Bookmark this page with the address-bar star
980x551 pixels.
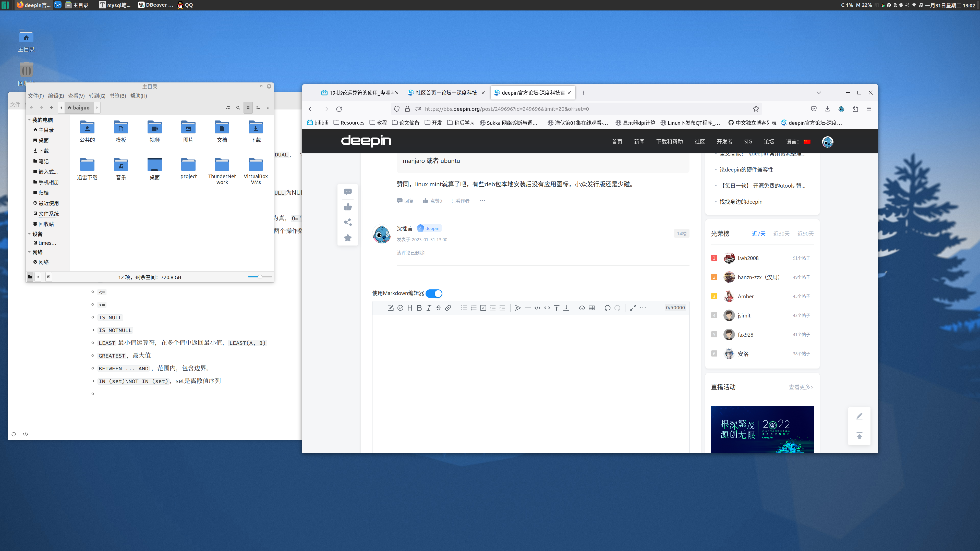(756, 109)
